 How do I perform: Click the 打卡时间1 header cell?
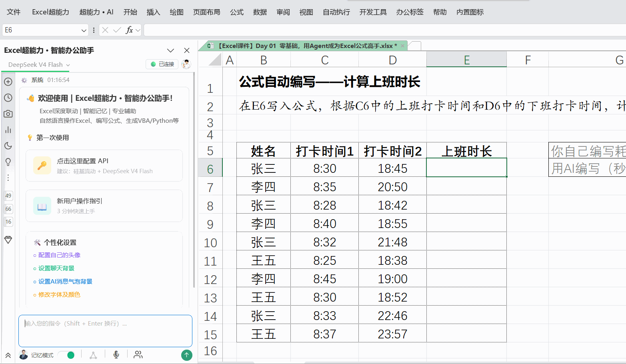tap(324, 151)
